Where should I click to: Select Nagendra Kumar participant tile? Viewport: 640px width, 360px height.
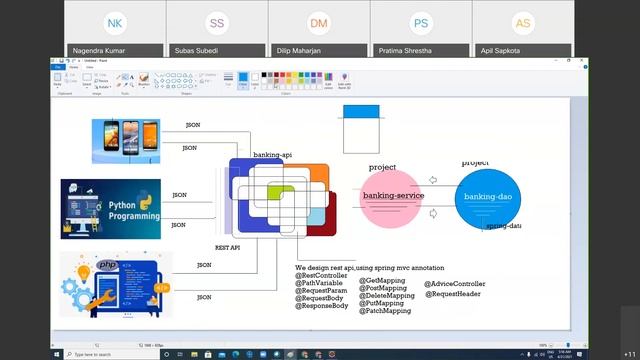[x=115, y=28]
